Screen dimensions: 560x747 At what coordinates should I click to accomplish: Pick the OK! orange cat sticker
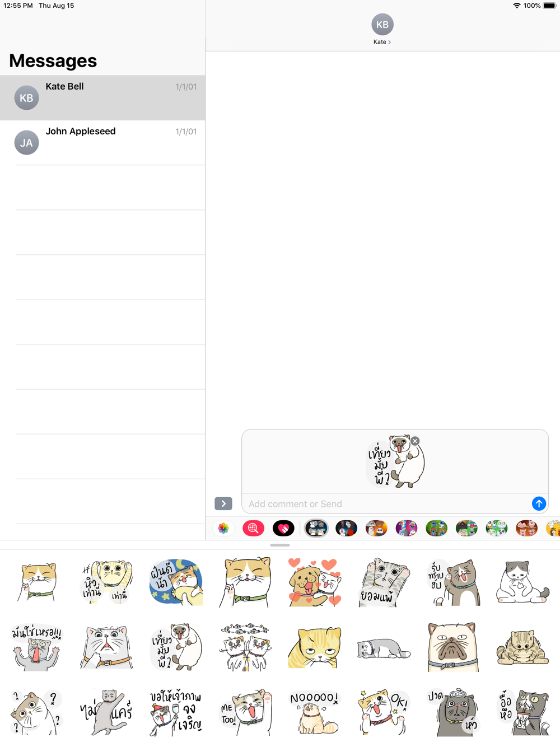[384, 712]
